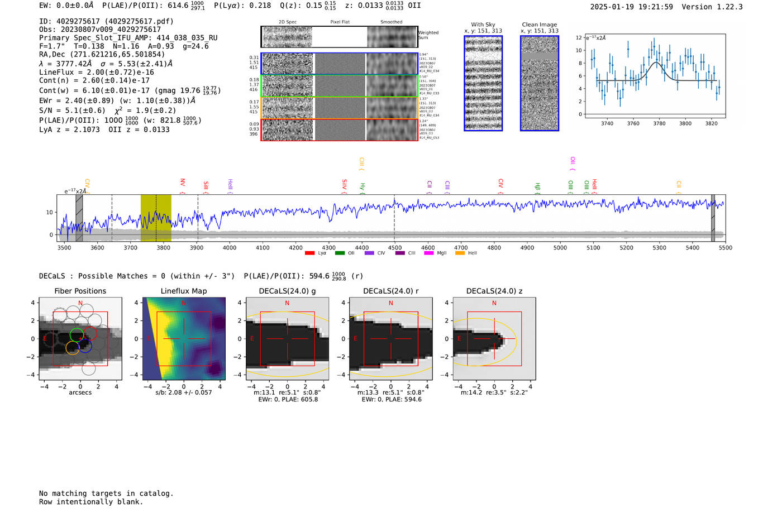
Task: Click the With Sky 2D image
Action: click(483, 83)
